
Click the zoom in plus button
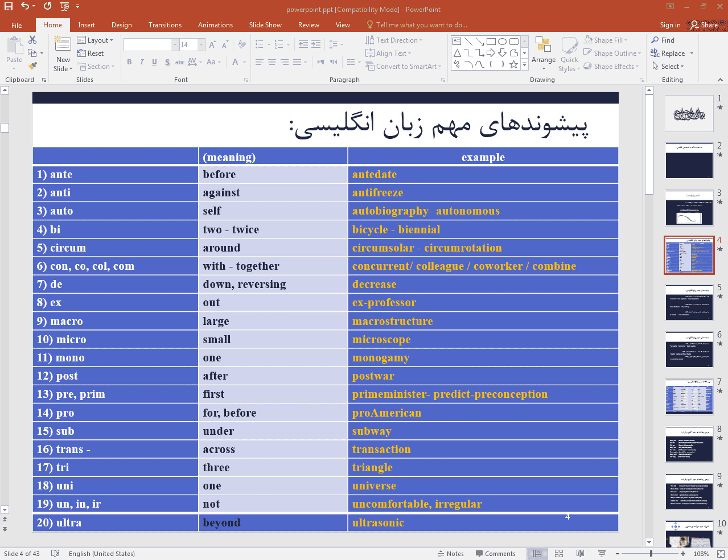(x=683, y=554)
